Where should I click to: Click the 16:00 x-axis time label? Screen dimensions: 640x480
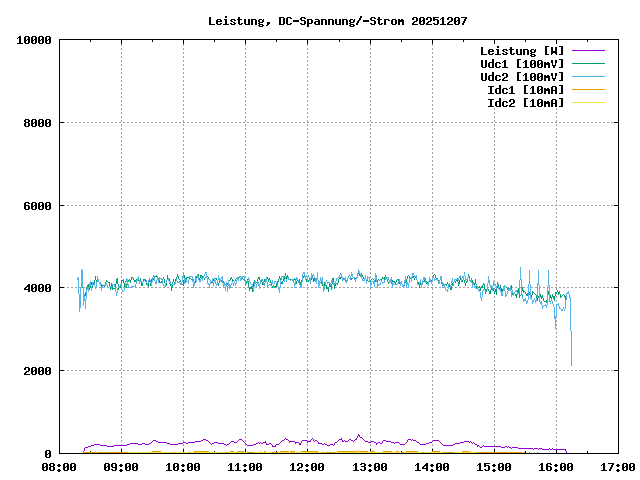pyautogui.click(x=555, y=466)
